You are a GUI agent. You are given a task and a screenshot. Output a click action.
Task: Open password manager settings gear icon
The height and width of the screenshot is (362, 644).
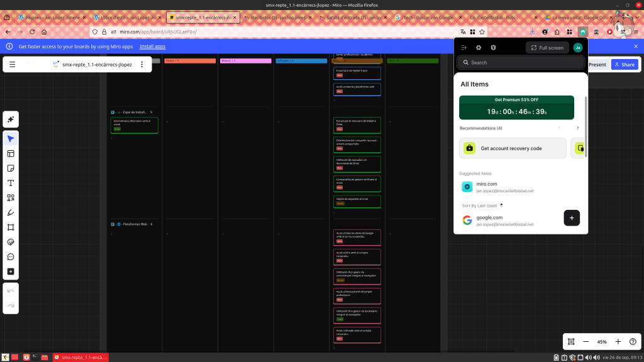point(479,48)
